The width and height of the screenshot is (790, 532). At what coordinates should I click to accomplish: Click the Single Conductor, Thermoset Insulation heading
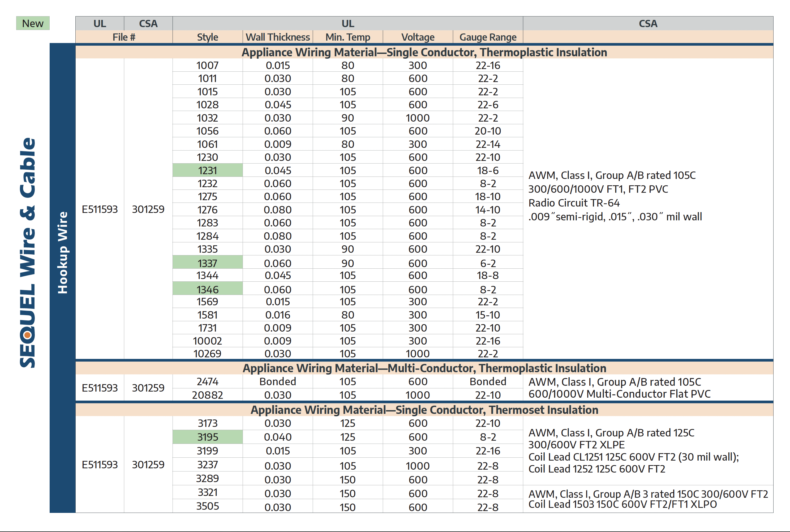(424, 410)
